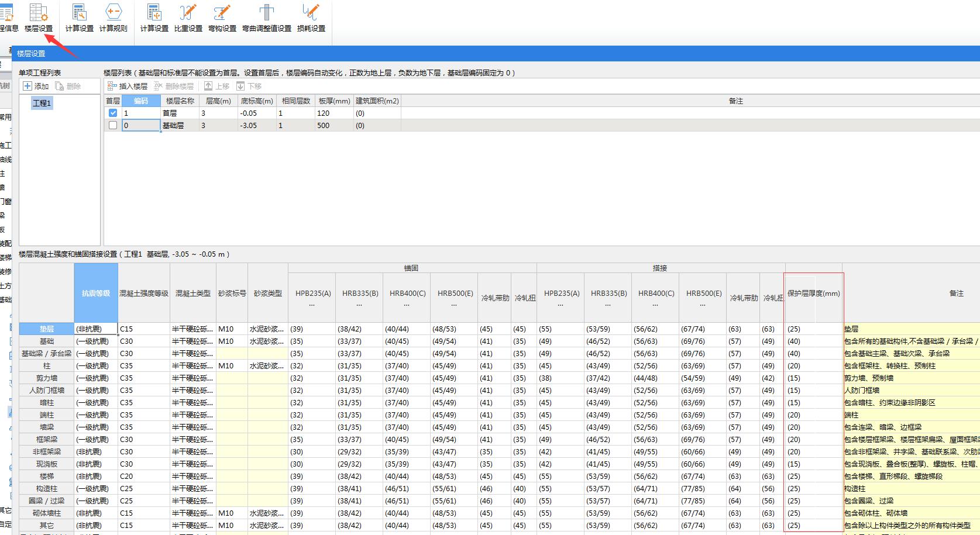Click 上移 to move floor up
This screenshot has height=535, width=980.
[x=216, y=86]
